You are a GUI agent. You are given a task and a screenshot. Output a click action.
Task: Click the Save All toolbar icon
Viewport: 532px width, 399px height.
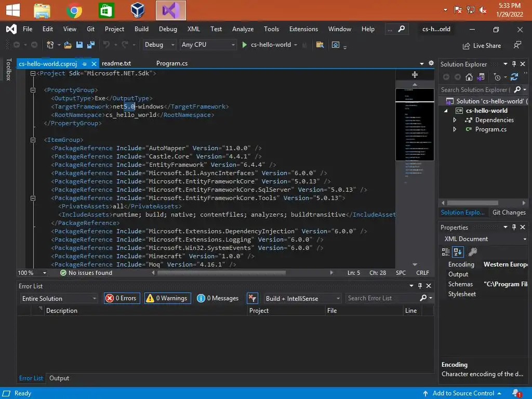point(90,45)
